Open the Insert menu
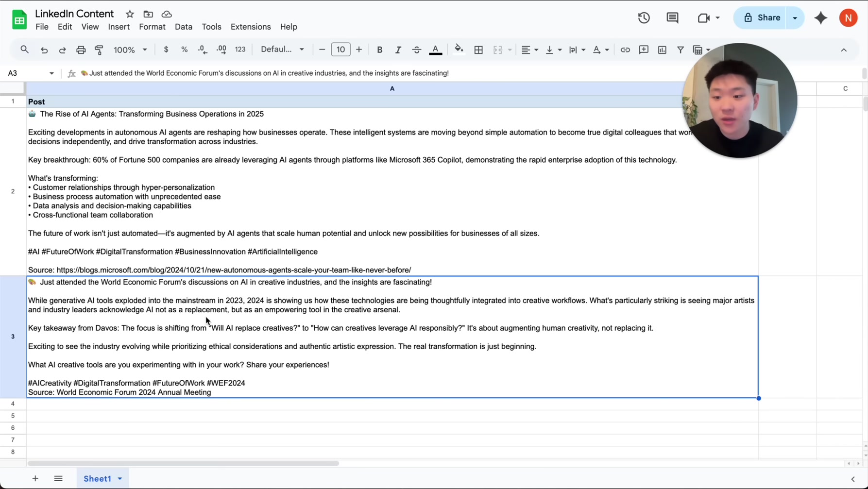 pos(119,27)
